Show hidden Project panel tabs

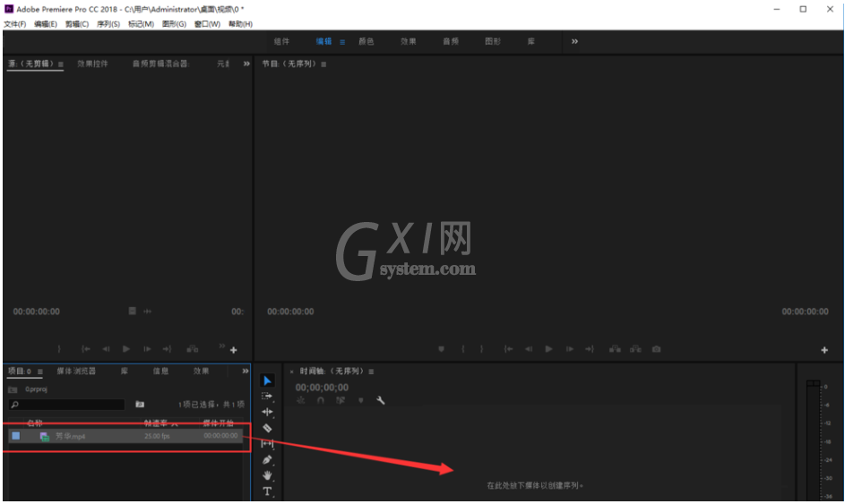(x=246, y=371)
